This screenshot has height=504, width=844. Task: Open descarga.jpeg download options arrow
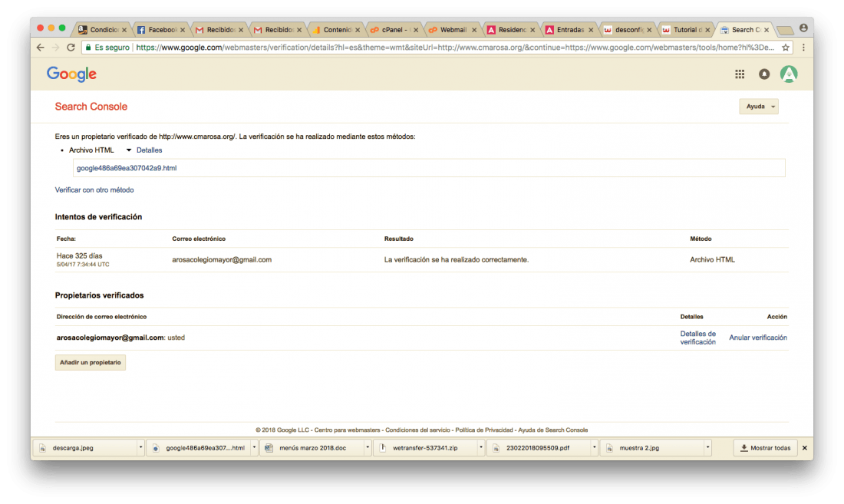(x=140, y=447)
